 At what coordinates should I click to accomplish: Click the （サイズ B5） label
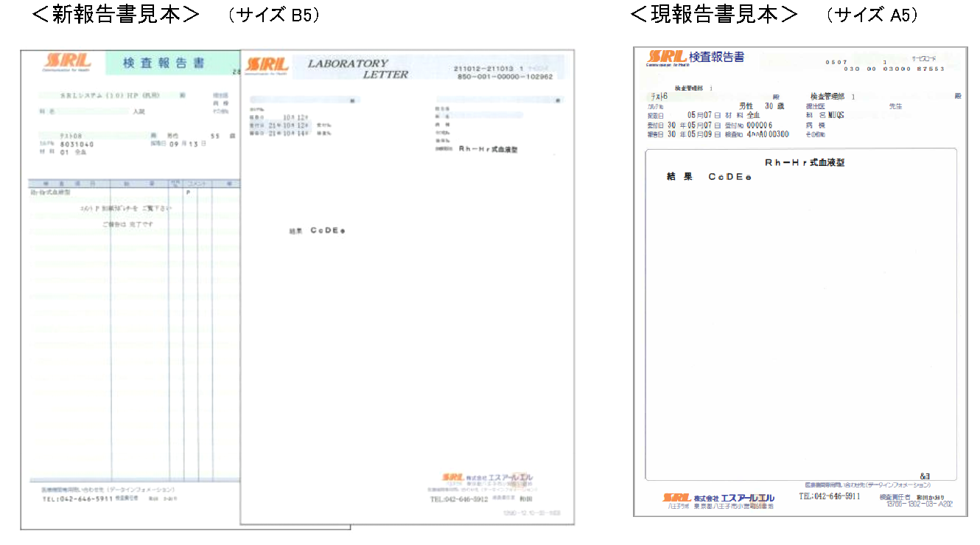274,15
